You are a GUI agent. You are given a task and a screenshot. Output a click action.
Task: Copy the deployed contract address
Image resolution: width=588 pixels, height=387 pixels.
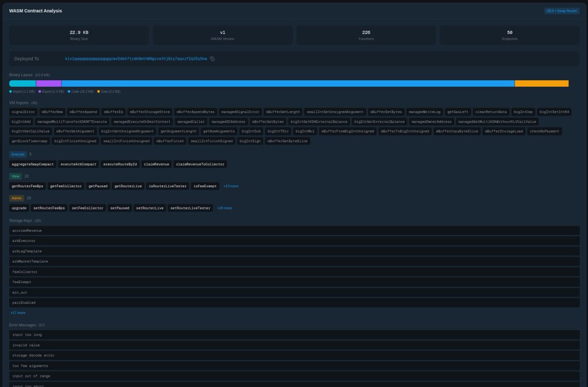212,59
